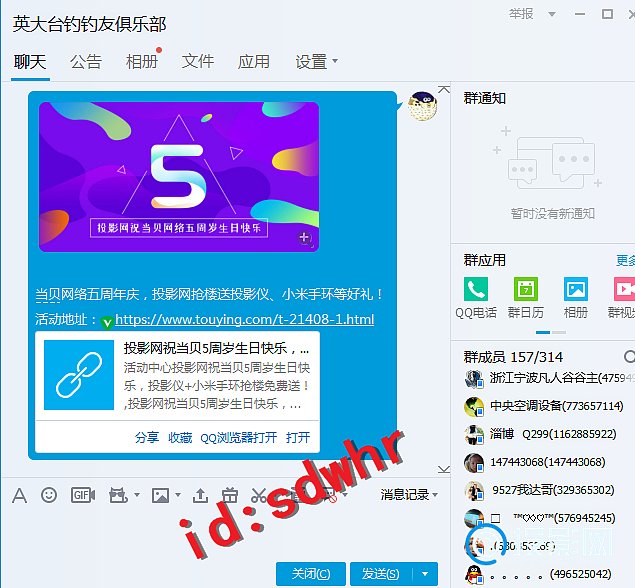
Task: Click the upload file icon
Action: (200, 495)
